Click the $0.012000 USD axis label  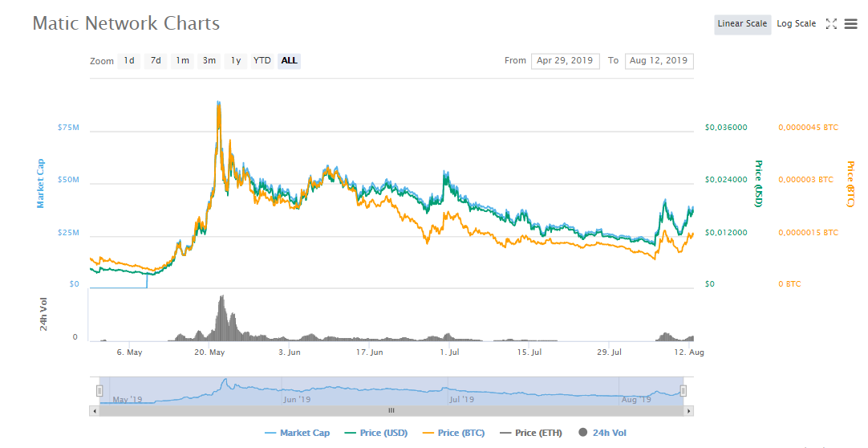click(x=726, y=233)
